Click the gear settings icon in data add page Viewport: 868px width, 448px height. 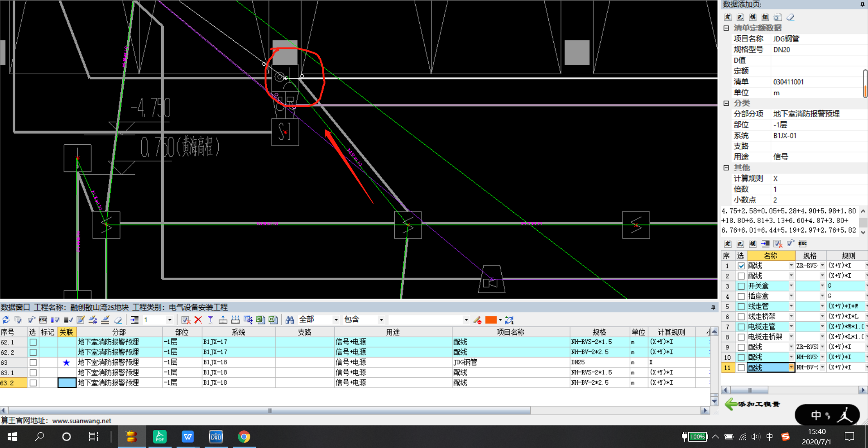tap(777, 17)
